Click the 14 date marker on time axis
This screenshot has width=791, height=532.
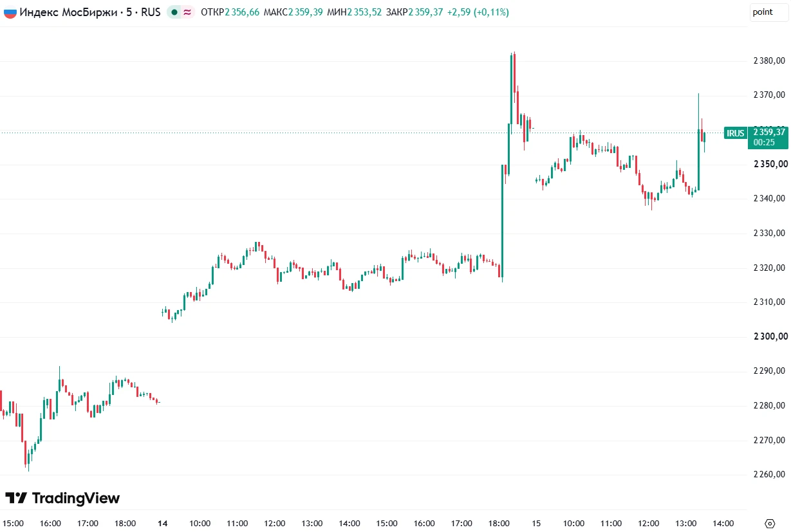coord(162,524)
